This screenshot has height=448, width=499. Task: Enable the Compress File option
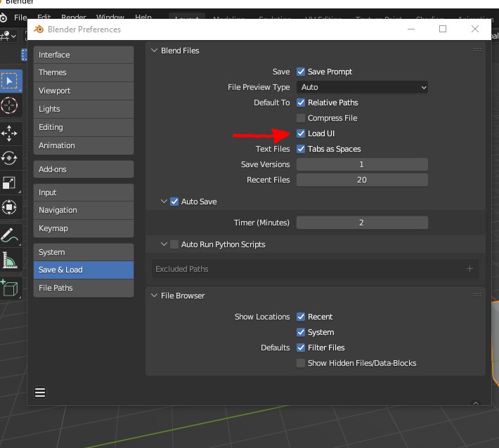301,118
